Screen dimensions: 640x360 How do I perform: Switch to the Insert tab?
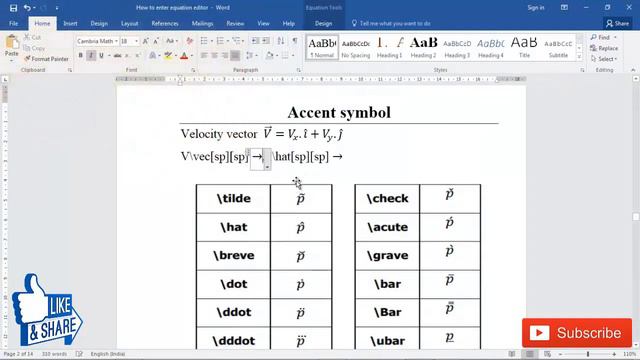pos(70,24)
